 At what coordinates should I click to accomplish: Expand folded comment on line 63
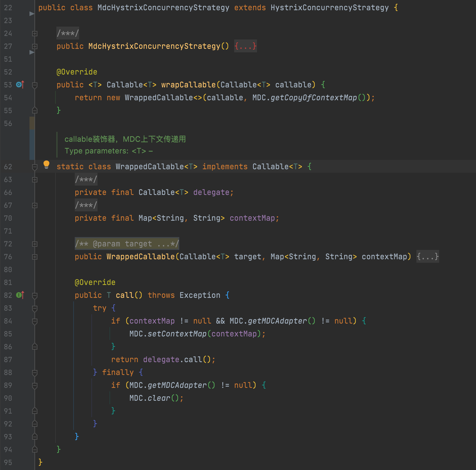35,180
